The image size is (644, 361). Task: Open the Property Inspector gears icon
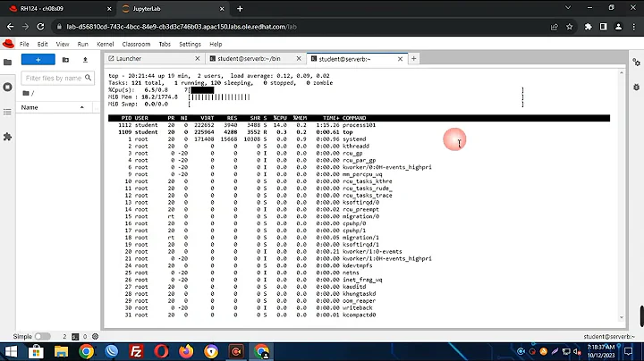pyautogui.click(x=636, y=63)
